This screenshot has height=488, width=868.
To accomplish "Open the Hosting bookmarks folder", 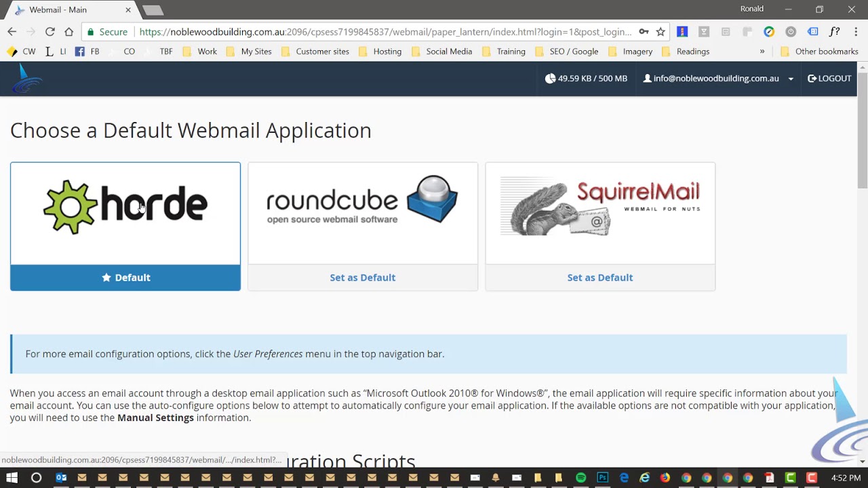I will [380, 52].
